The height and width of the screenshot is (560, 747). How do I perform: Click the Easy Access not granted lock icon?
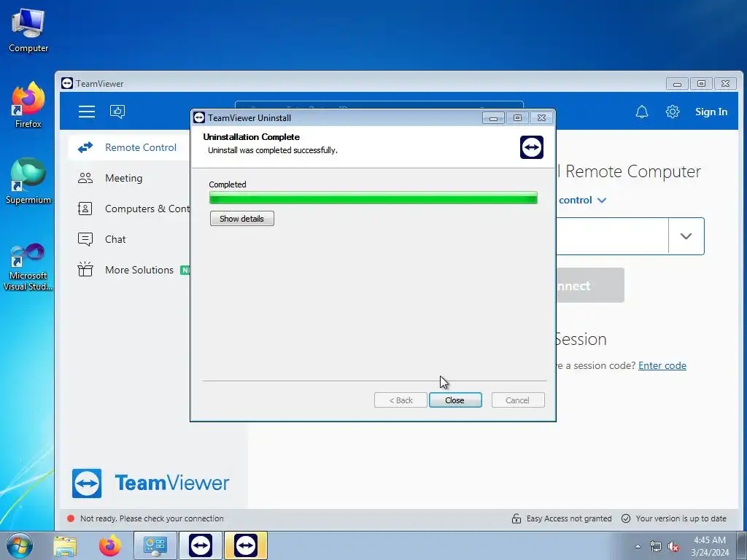[516, 518]
